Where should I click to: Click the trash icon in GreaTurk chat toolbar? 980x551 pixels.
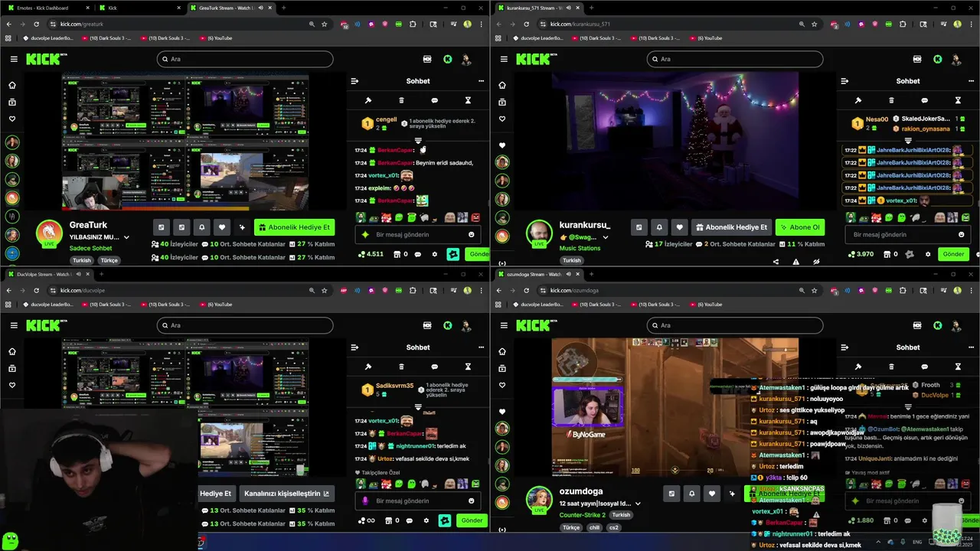click(401, 100)
